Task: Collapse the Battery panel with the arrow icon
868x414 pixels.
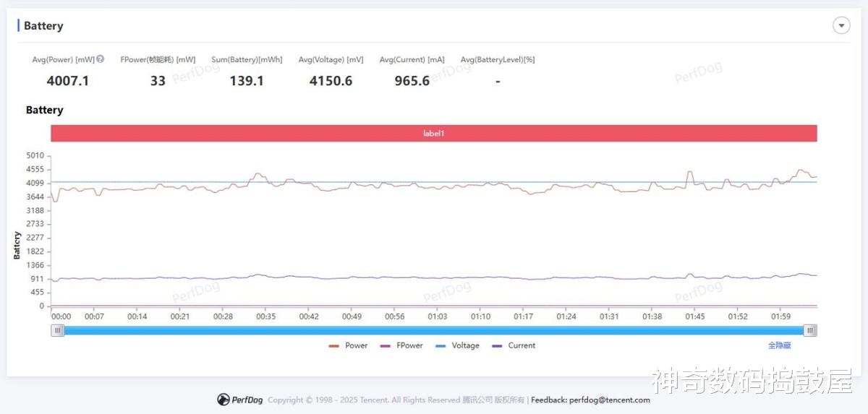Action: click(x=841, y=26)
